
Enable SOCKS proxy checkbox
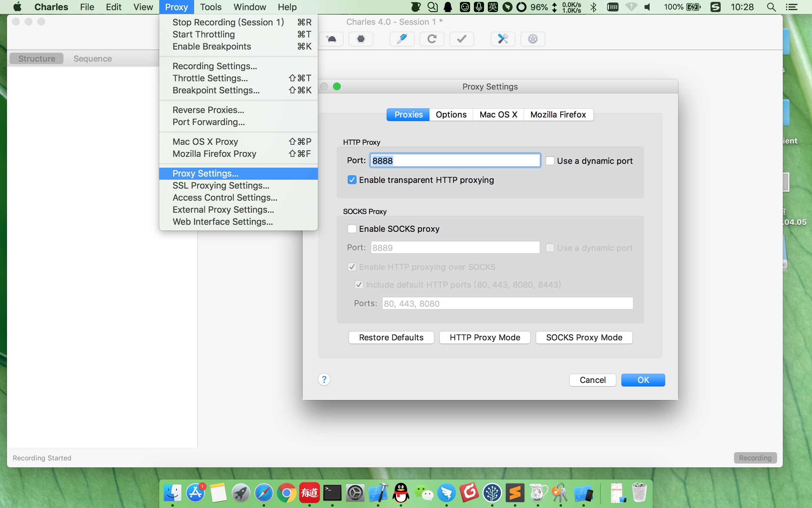pos(352,229)
